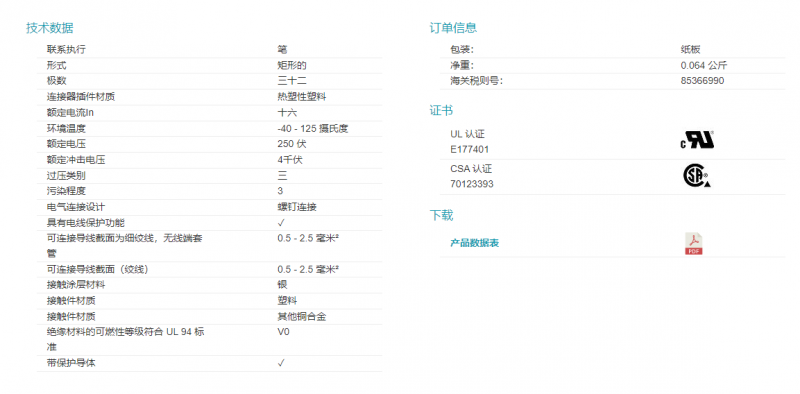Click the 环境温度 value -40 - 125 摄氏度
800x394 pixels.
click(x=313, y=129)
